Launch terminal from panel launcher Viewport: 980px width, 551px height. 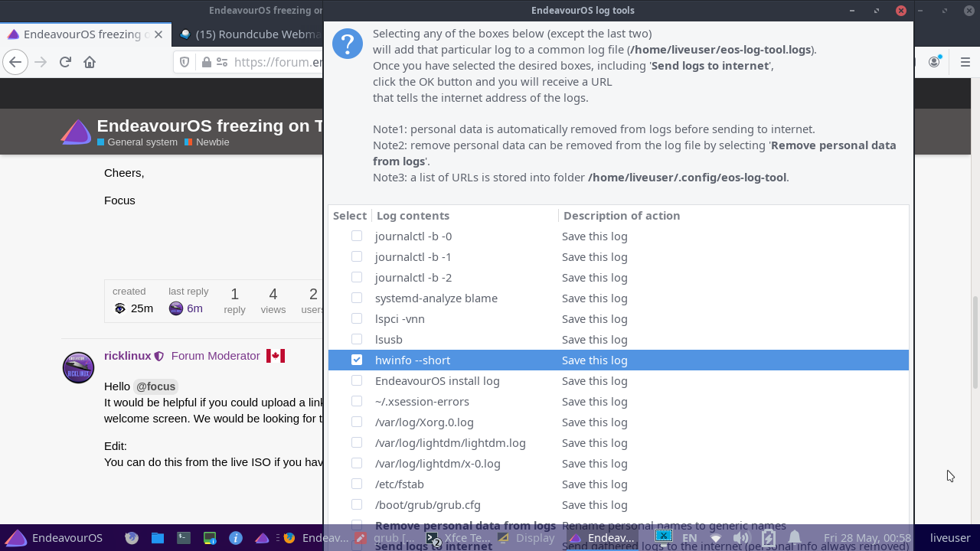click(x=184, y=538)
